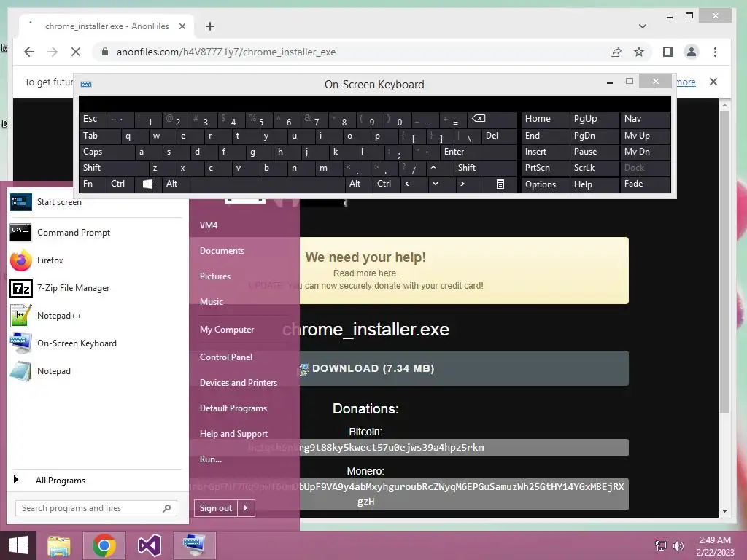Click Sign out button

click(216, 508)
